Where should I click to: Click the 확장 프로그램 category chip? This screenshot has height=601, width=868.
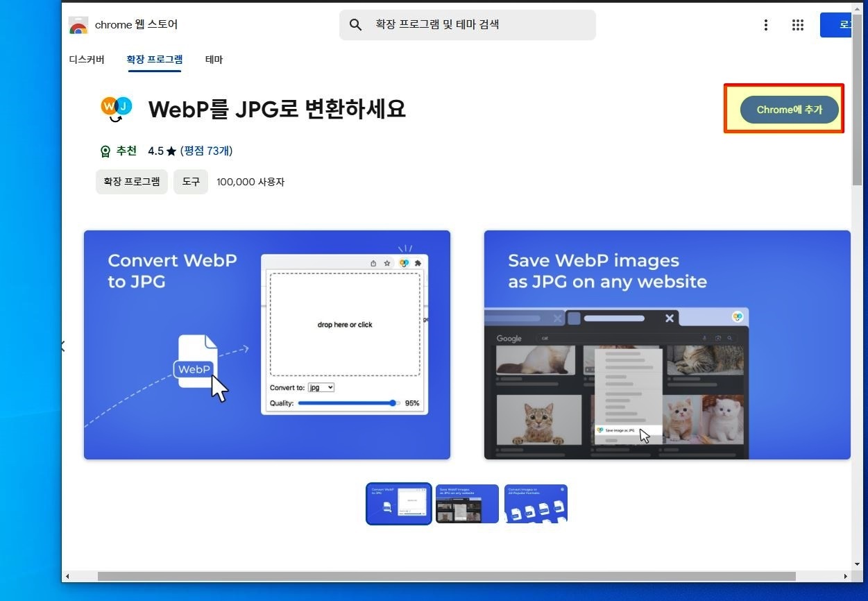coord(132,182)
